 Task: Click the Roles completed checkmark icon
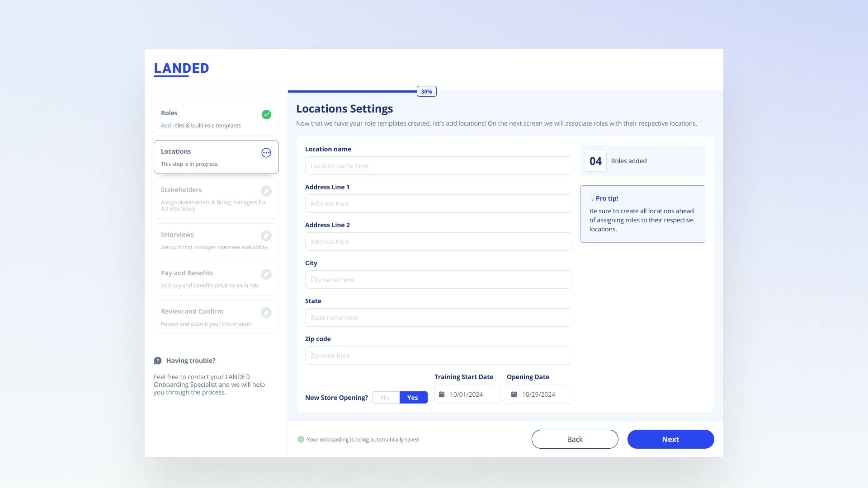266,114
